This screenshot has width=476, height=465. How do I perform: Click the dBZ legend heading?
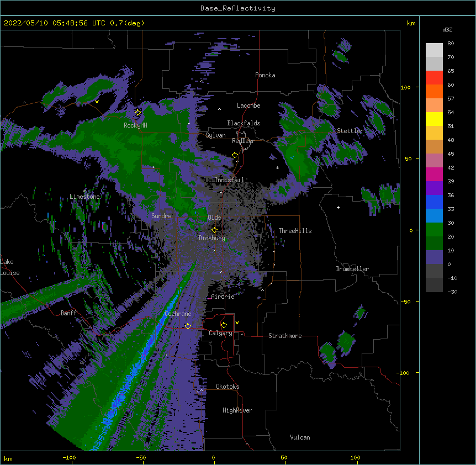click(447, 29)
